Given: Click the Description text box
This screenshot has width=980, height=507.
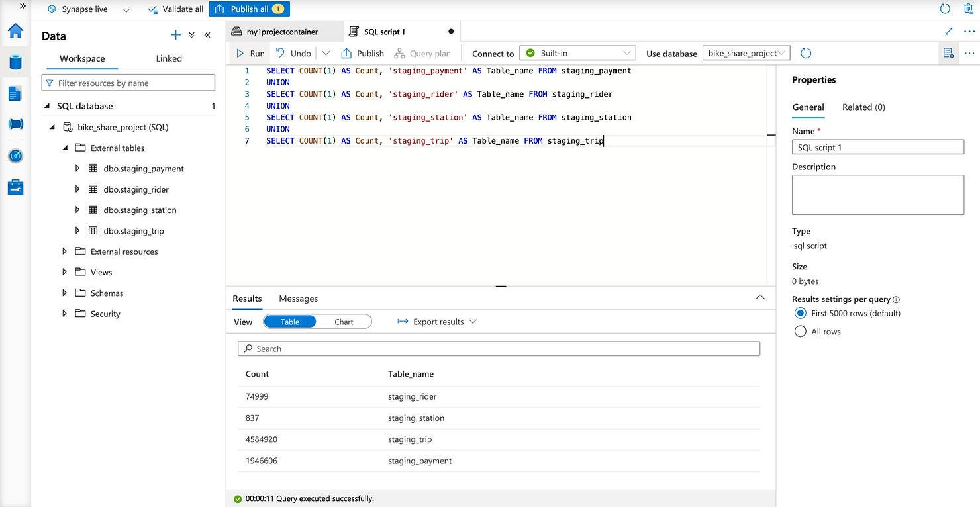Looking at the screenshot, I should click(878, 195).
